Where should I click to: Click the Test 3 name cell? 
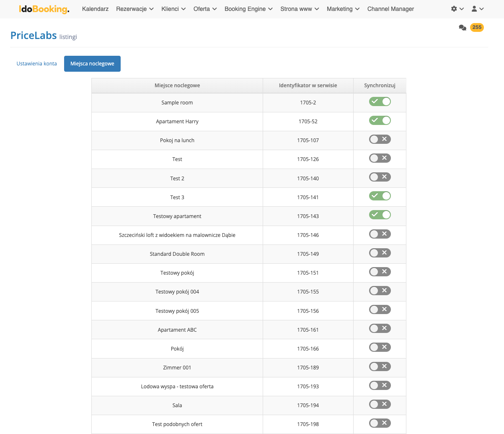177,198
